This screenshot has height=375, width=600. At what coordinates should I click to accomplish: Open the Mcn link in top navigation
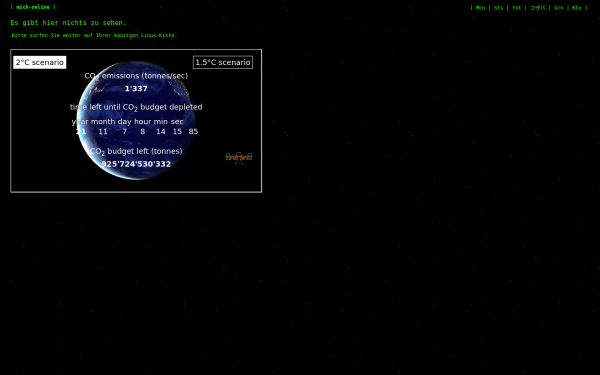point(480,8)
